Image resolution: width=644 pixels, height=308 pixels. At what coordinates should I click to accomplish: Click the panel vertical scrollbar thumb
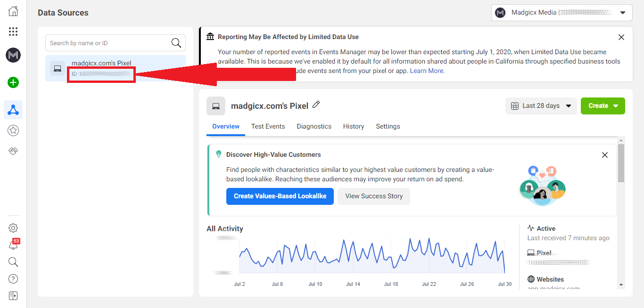click(621, 163)
